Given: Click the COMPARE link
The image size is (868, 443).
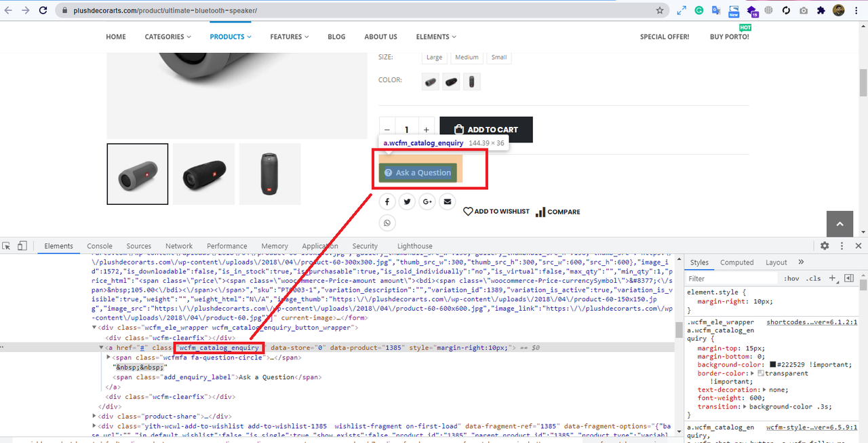Looking at the screenshot, I should coord(558,212).
